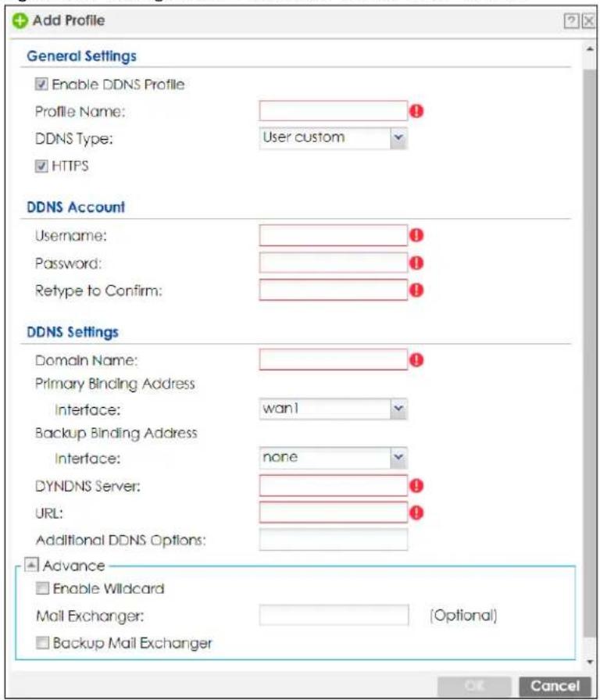Click the Password error indicator icon
The height and width of the screenshot is (700, 600).
tap(416, 263)
